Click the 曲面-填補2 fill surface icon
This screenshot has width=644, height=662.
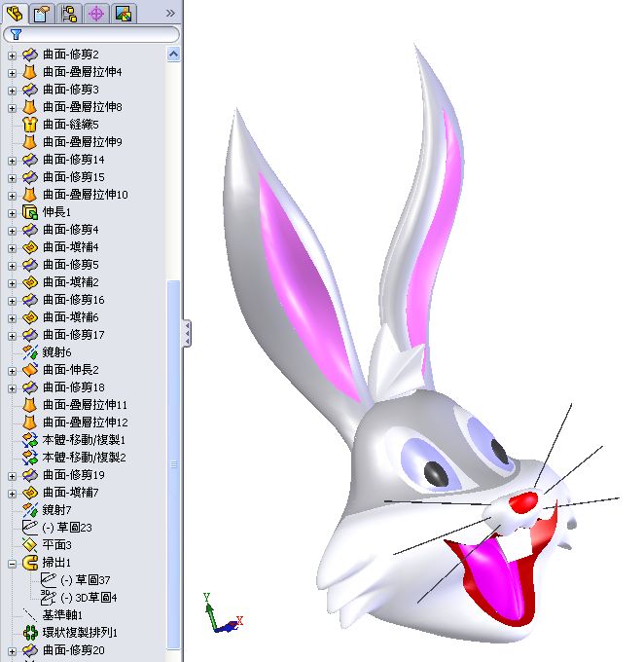pos(30,282)
